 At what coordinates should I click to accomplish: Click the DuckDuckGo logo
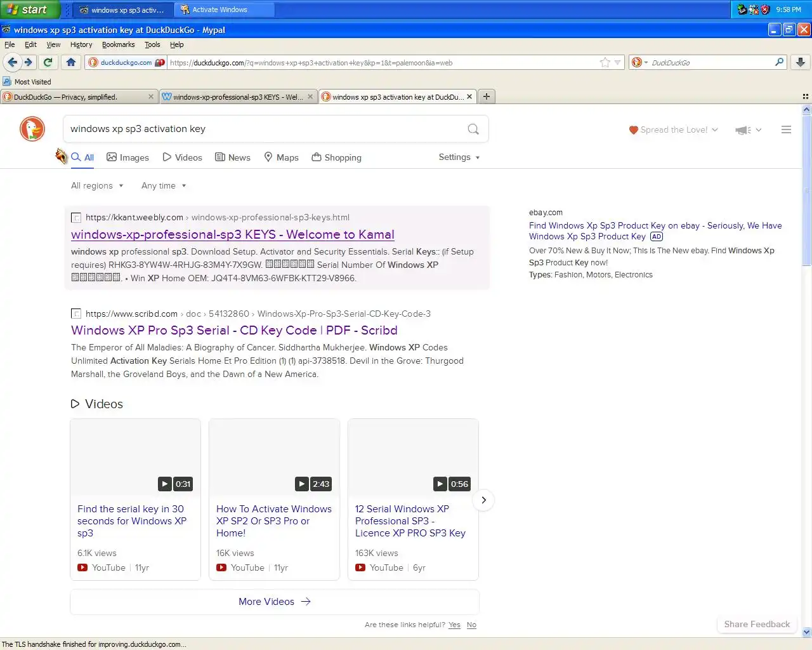32,129
